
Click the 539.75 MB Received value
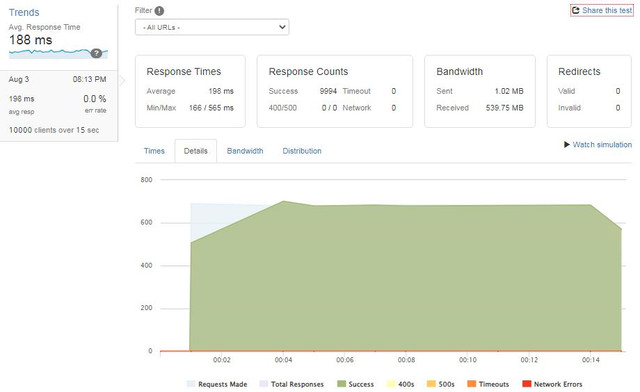504,108
